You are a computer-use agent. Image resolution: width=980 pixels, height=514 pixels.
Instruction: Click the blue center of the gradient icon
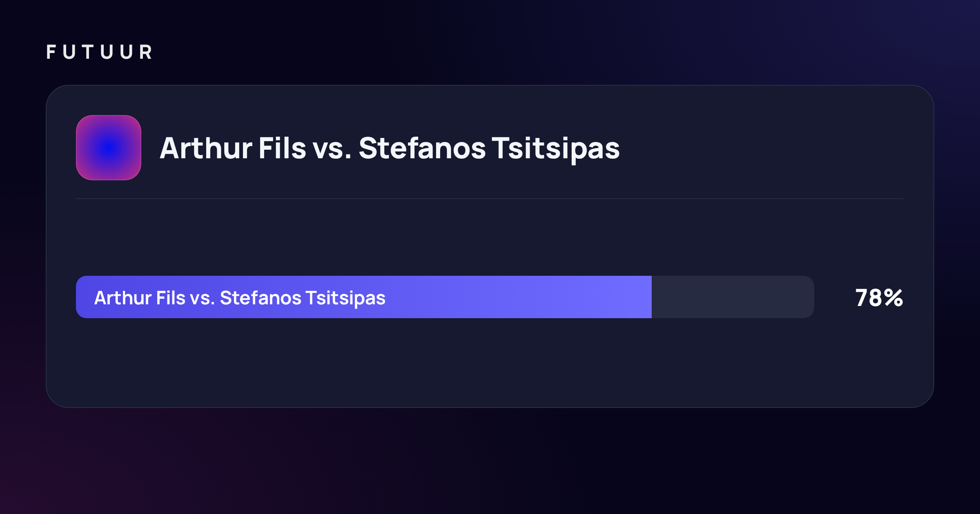(109, 148)
